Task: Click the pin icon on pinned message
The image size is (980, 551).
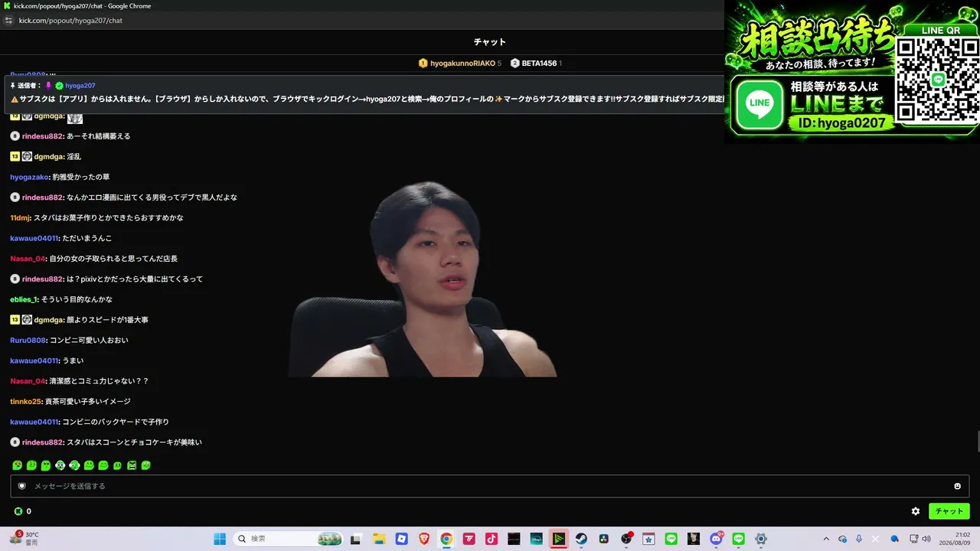Action: [x=12, y=86]
